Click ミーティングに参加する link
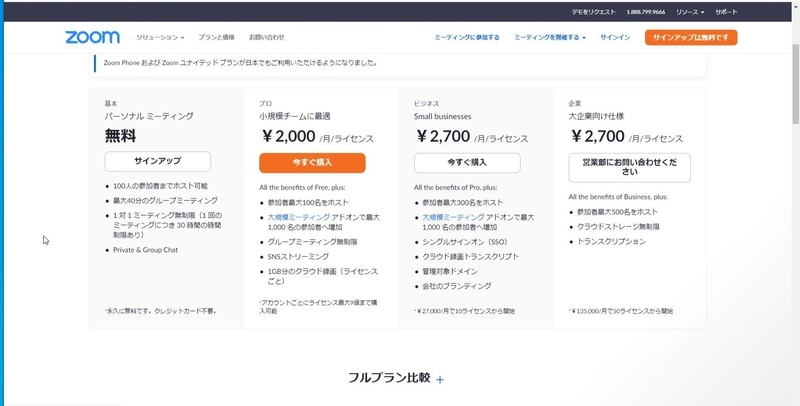 coord(467,37)
